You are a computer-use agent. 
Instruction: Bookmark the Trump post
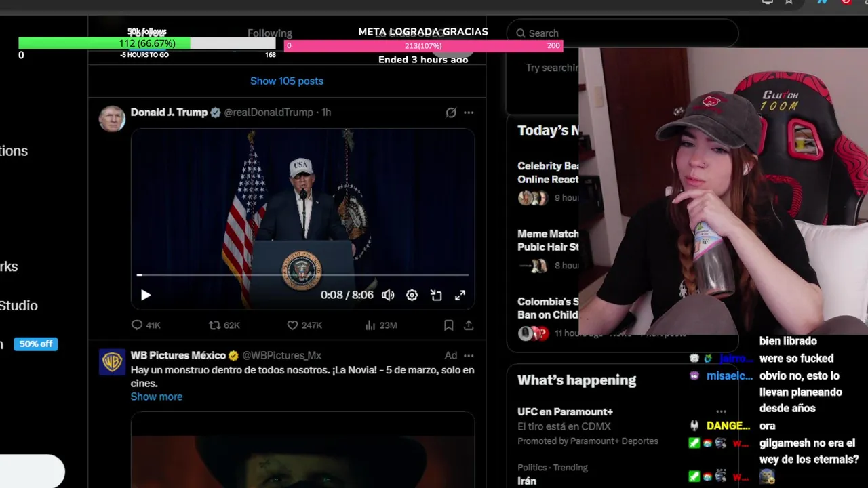point(448,325)
